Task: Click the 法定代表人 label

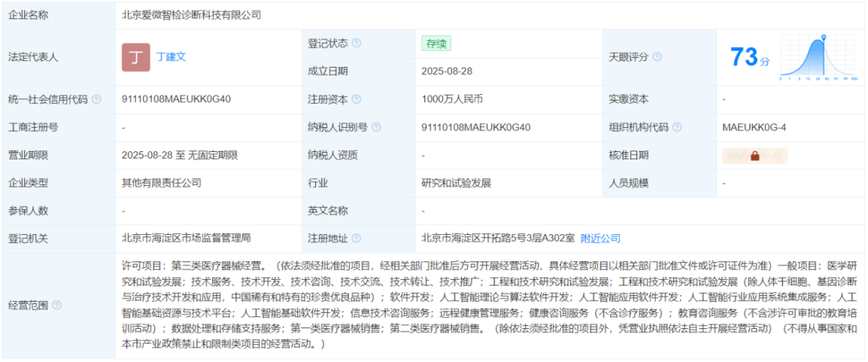Action: click(33, 57)
